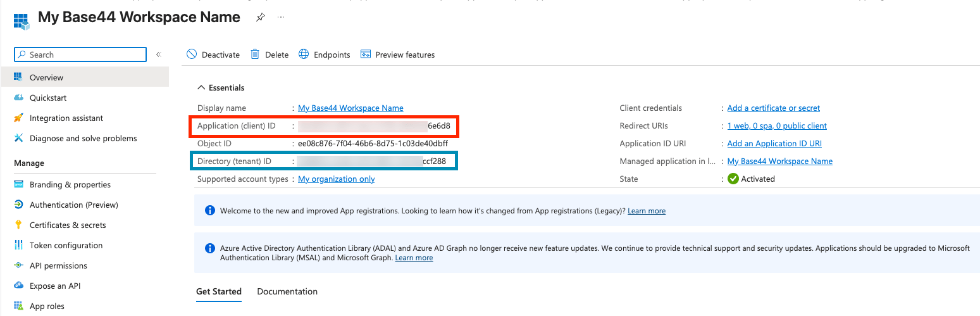Click the Diagnose and solve problems wrench icon
The width and height of the screenshot is (980, 316).
click(18, 138)
